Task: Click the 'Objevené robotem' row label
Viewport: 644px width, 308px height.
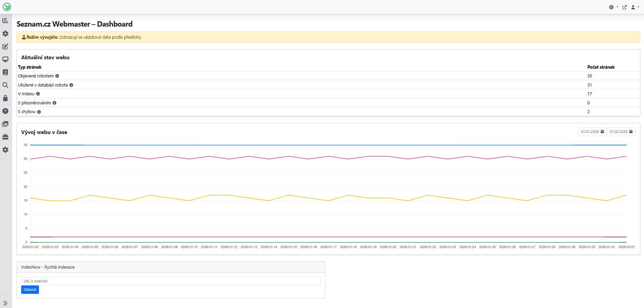Action: click(x=36, y=76)
